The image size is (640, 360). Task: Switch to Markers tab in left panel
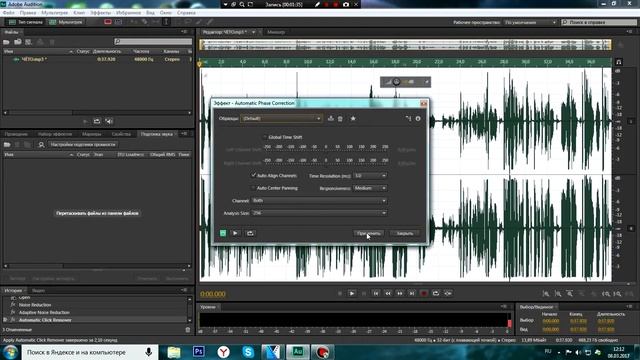pos(91,134)
